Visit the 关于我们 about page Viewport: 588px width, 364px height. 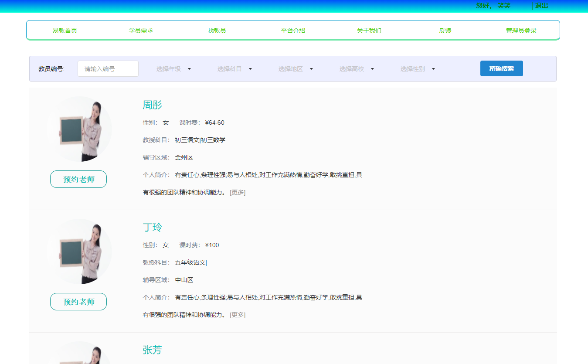coord(368,30)
